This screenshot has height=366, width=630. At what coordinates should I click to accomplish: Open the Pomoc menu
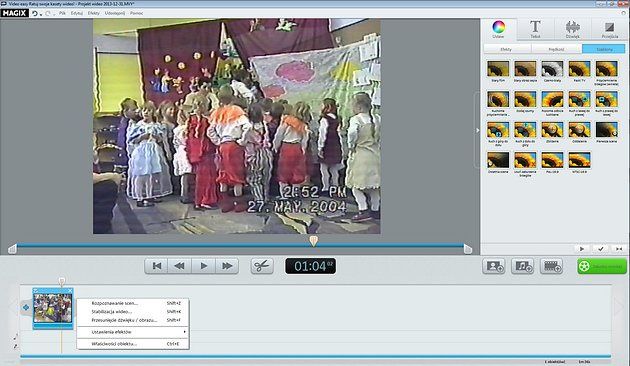137,13
